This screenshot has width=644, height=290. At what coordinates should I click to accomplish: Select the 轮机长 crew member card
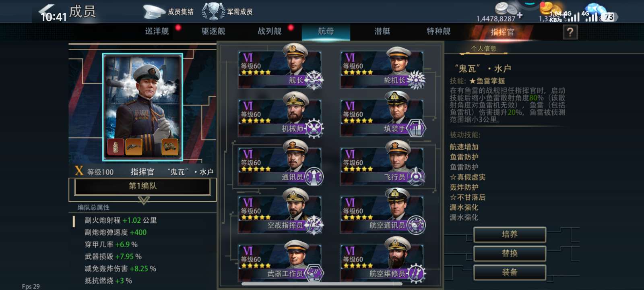pos(383,67)
